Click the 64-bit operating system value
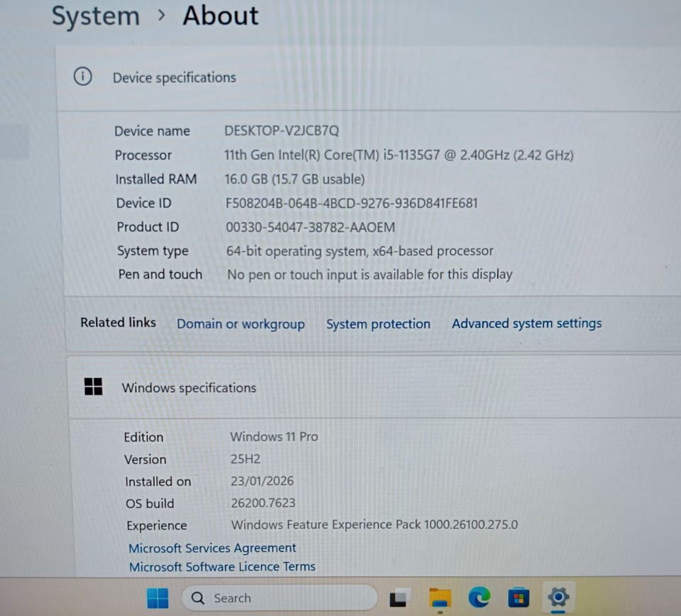This screenshot has height=616, width=681. (360, 251)
